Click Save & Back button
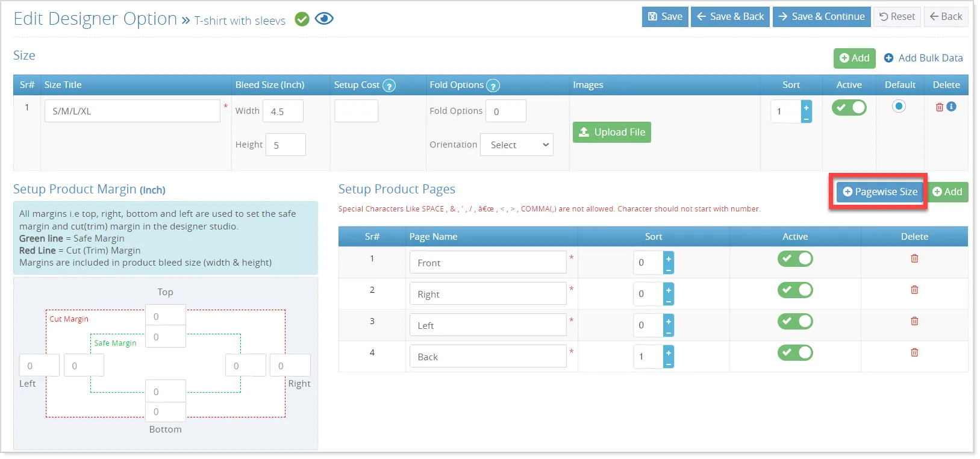 coord(731,17)
